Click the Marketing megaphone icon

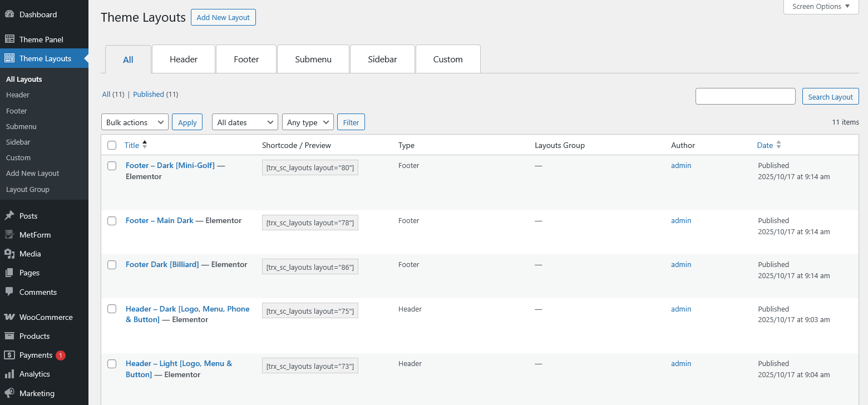tap(9, 393)
